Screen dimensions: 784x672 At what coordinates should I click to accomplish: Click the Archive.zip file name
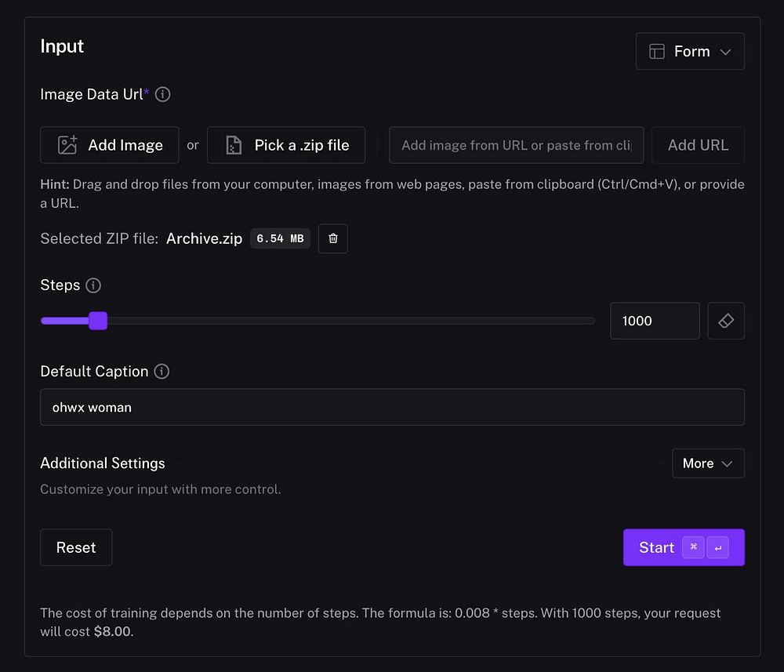point(204,238)
